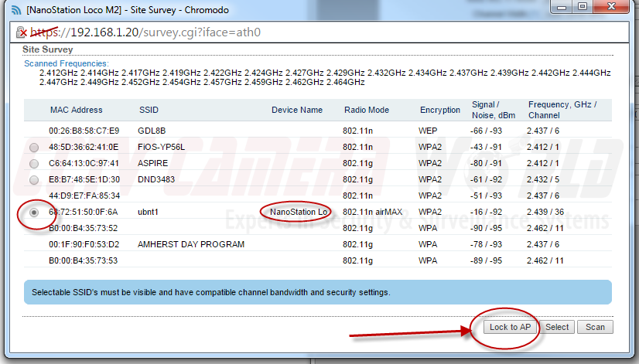Image resolution: width=639 pixels, height=364 pixels.
Task: Click the MAC Address column header
Action: tap(76, 110)
